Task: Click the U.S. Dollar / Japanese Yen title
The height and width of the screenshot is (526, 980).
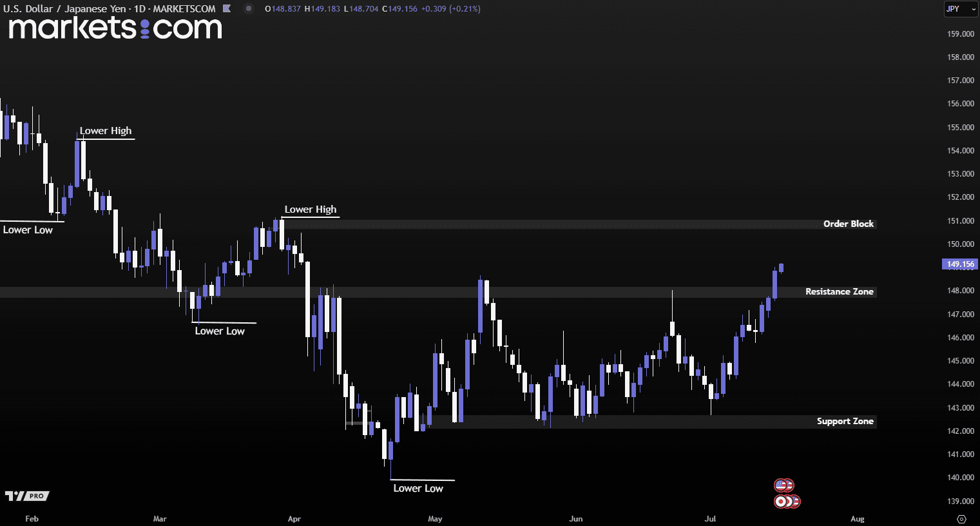Action: click(x=63, y=9)
